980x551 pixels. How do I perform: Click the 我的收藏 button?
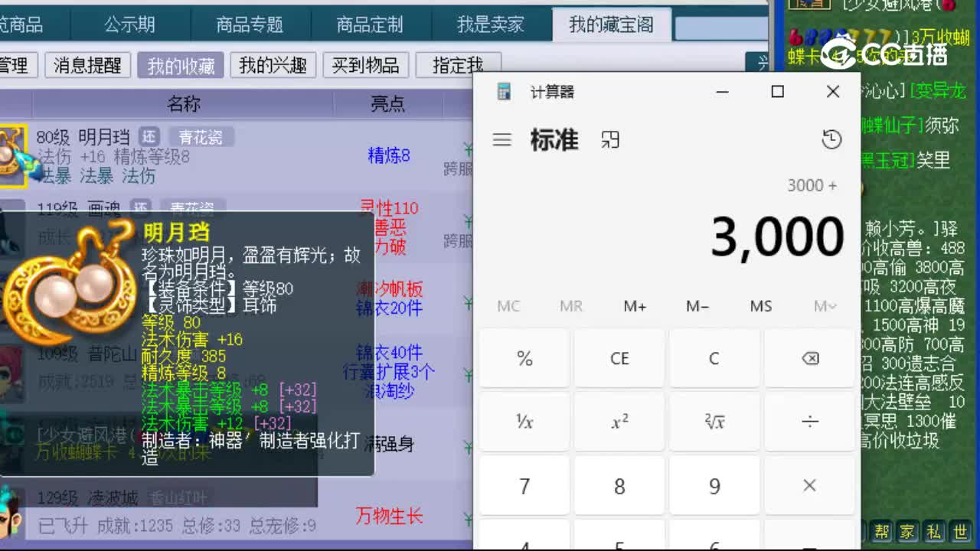pyautogui.click(x=181, y=65)
